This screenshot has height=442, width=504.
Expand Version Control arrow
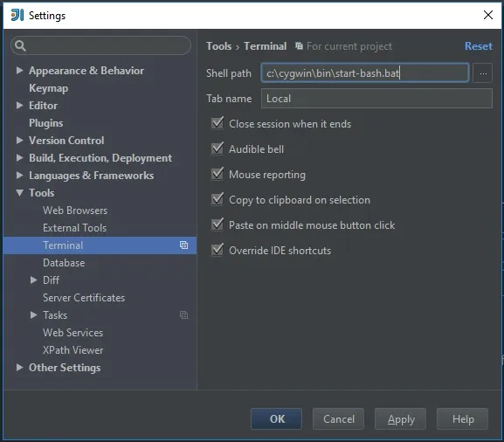coord(19,140)
